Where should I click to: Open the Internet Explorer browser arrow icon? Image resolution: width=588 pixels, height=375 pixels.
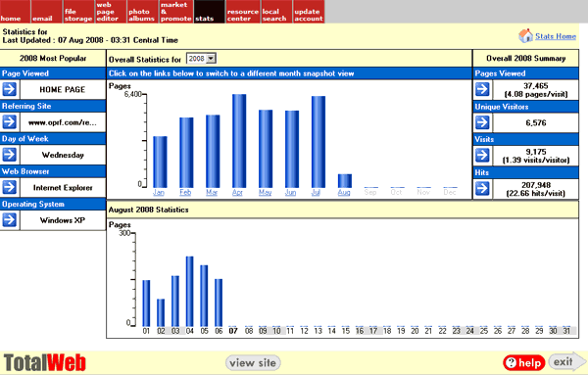(10, 187)
